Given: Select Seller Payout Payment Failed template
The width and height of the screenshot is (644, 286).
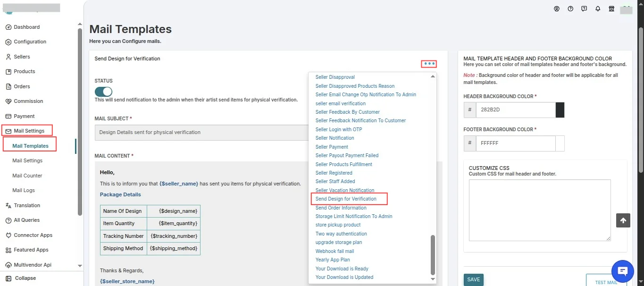Looking at the screenshot, I should tap(347, 155).
